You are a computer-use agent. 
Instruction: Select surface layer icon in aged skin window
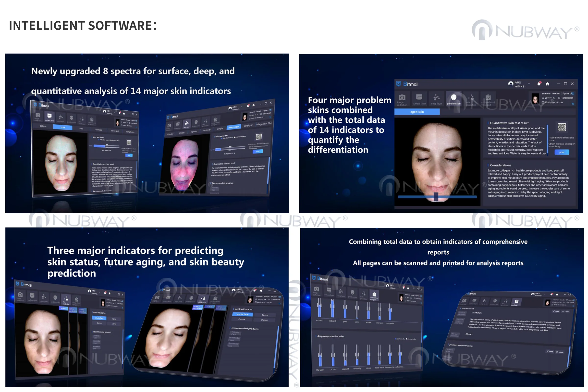click(419, 98)
